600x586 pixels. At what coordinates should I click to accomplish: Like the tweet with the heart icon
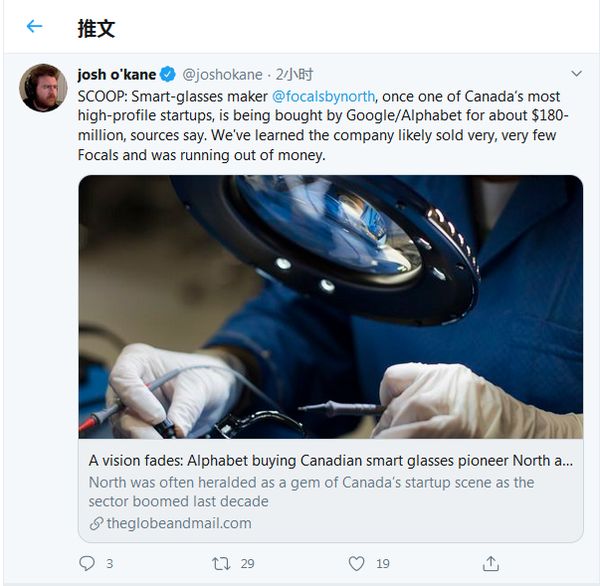pyautogui.click(x=356, y=564)
